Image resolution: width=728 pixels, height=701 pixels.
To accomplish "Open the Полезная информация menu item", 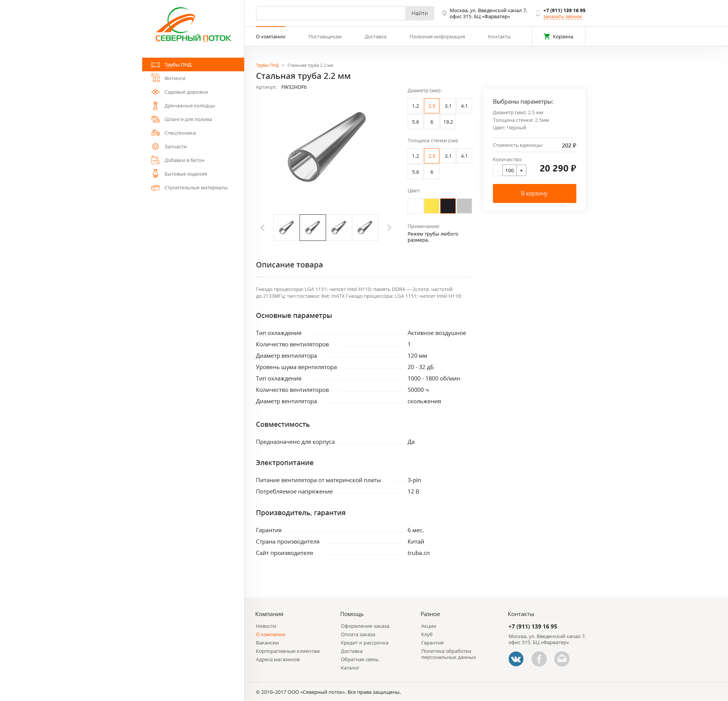I will click(x=437, y=36).
